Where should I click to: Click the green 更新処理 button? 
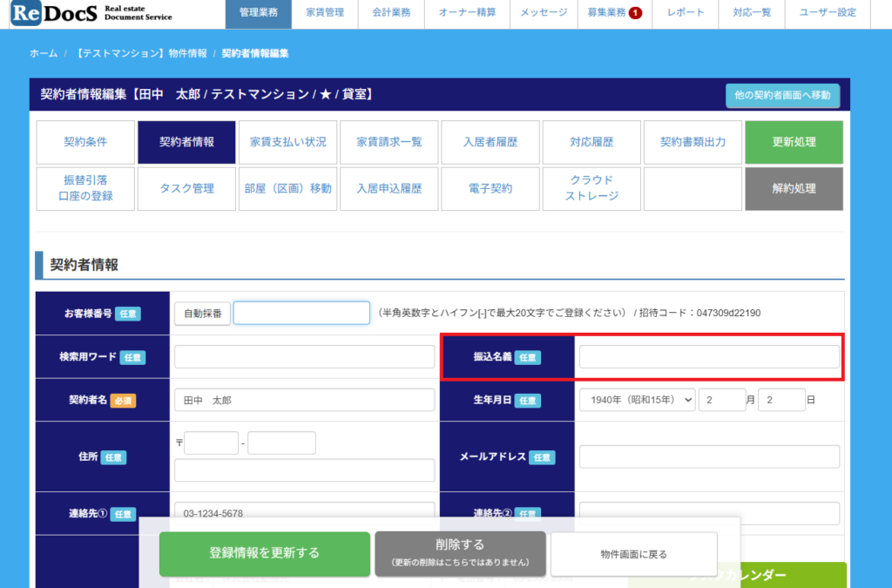click(794, 142)
